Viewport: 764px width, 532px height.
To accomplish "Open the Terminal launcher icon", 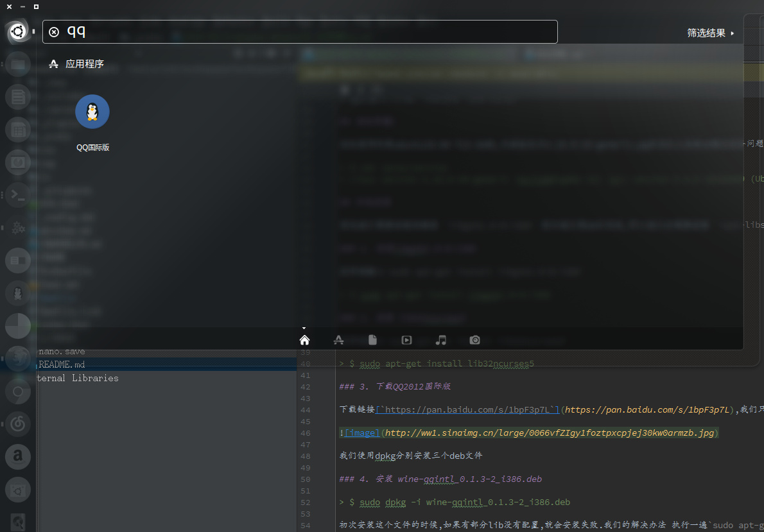I will coord(17,195).
